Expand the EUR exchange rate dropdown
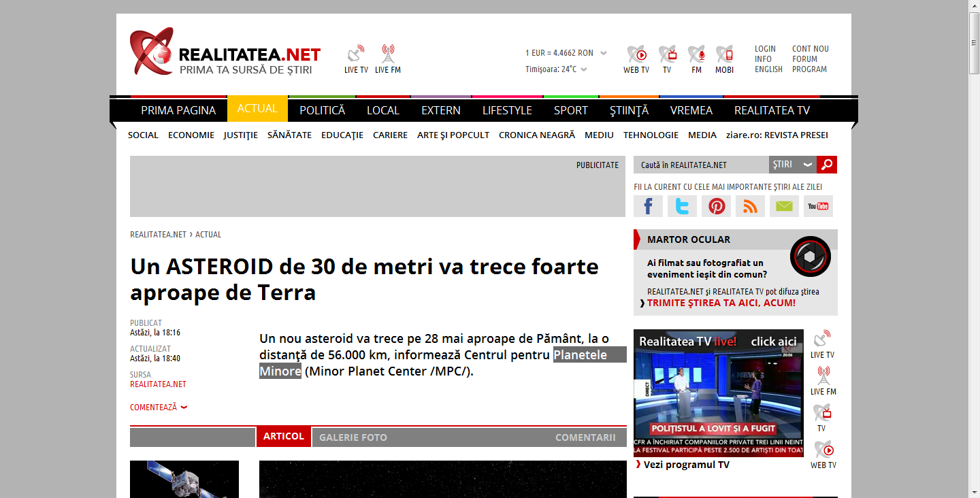 [x=604, y=53]
